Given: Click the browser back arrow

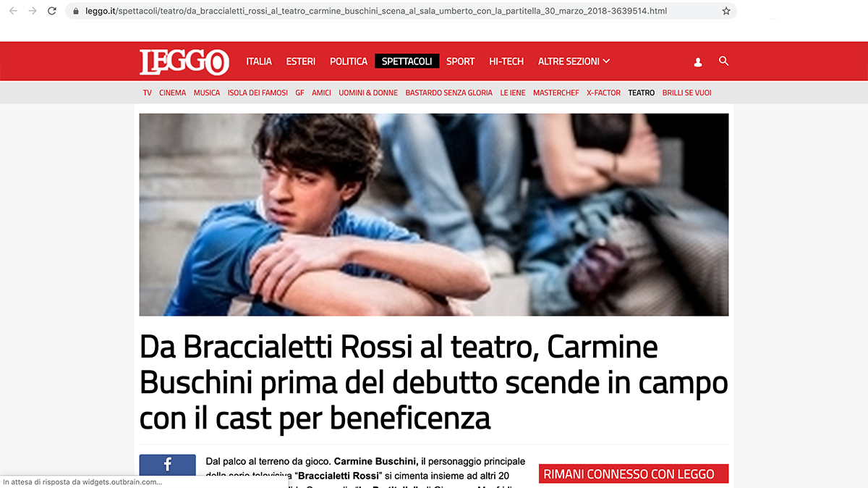Looking at the screenshot, I should [x=13, y=11].
